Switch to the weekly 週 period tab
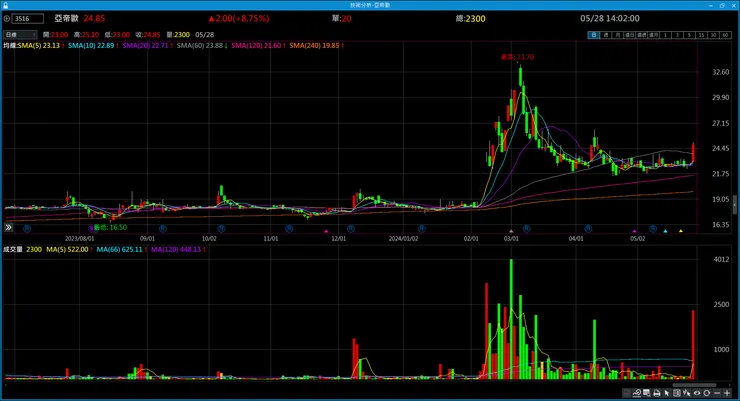Image resolution: width=740 pixels, height=401 pixels. click(x=606, y=35)
